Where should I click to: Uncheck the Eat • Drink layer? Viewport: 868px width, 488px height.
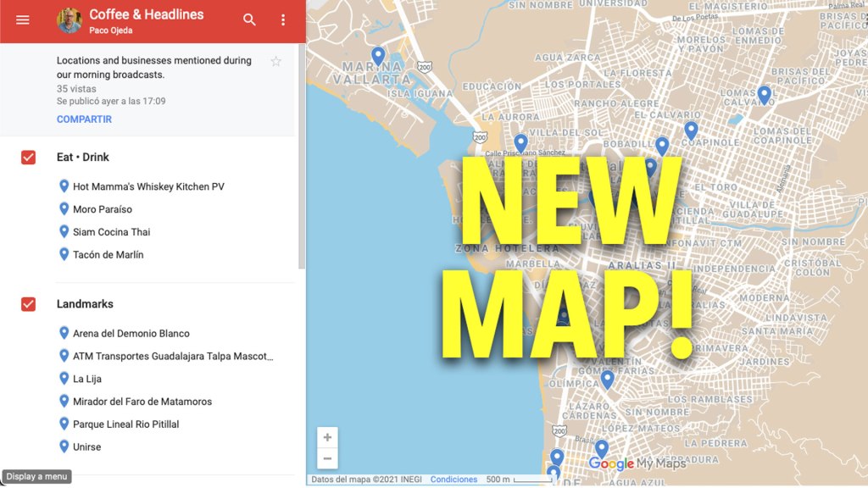click(28, 158)
